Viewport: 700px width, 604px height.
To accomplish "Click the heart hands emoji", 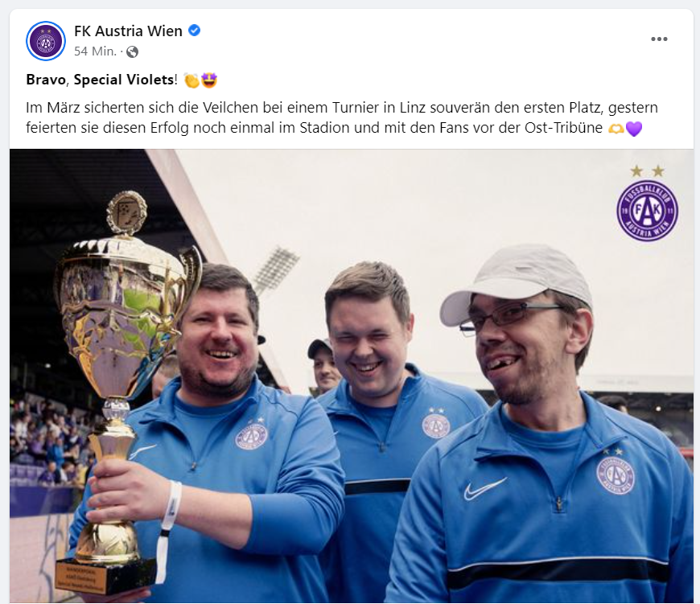I will point(616,129).
